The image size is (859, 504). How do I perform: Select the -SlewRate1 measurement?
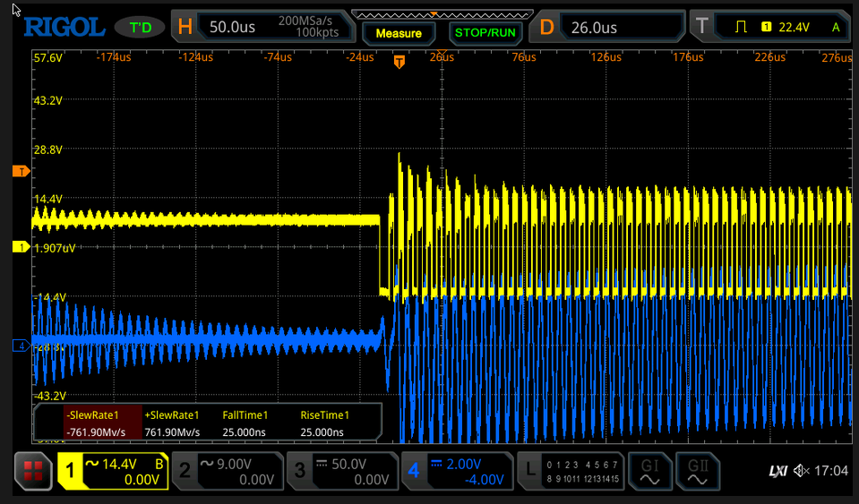tap(102, 423)
